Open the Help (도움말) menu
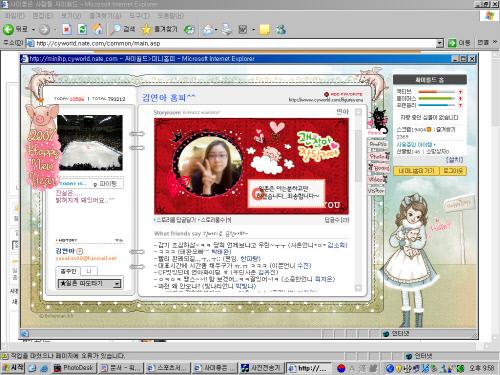 point(170,16)
